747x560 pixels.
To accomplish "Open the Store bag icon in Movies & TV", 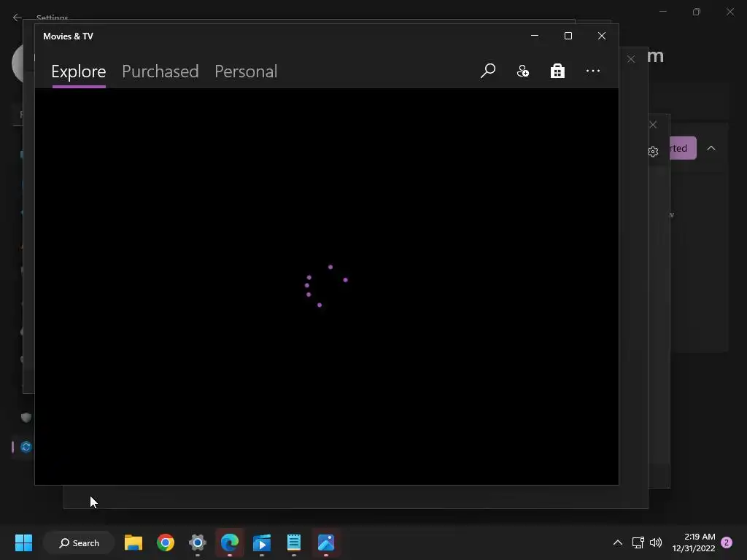I will click(x=557, y=71).
